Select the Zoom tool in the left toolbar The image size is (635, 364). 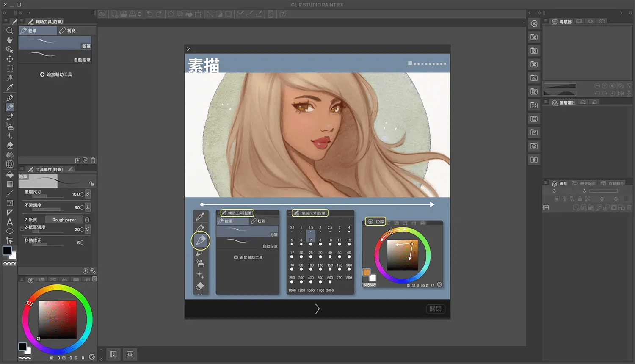pyautogui.click(x=10, y=30)
